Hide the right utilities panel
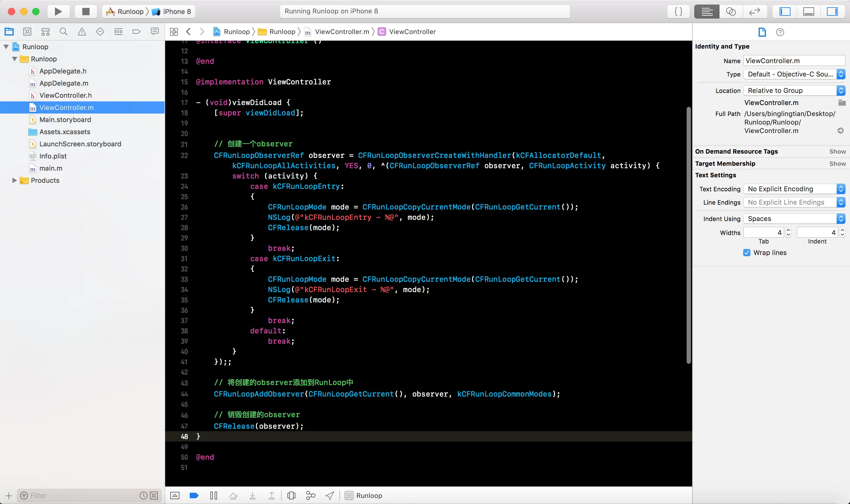The image size is (850, 504). pyautogui.click(x=832, y=12)
